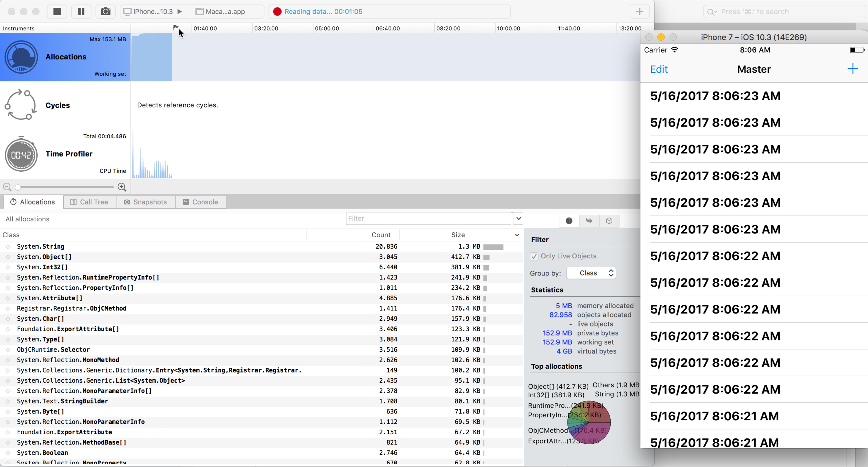Screen dimensions: 868x467
Task: Open the Group by Class dropdown
Action: coord(591,273)
